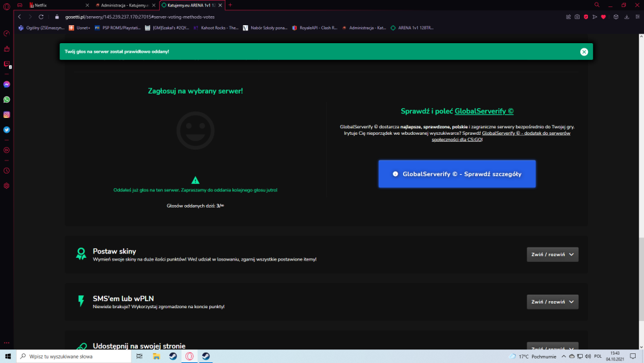The width and height of the screenshot is (644, 363).
Task: Click GlobalServerify © - Sprawdź szczegóły button
Action: click(x=457, y=174)
